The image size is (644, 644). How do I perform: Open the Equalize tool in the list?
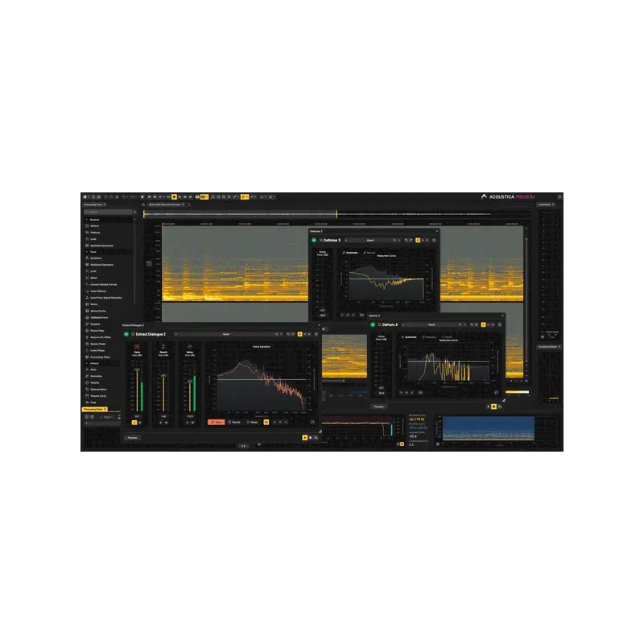coord(95,324)
